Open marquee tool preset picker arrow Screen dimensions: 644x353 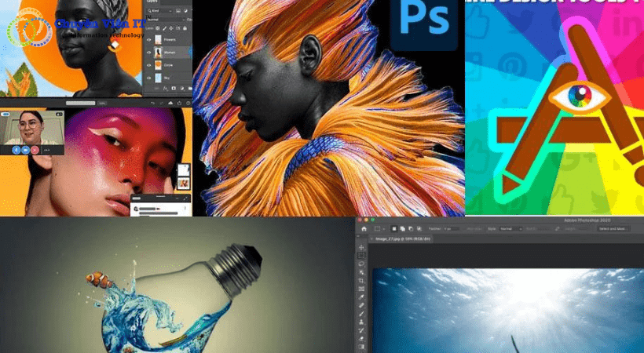click(383, 229)
